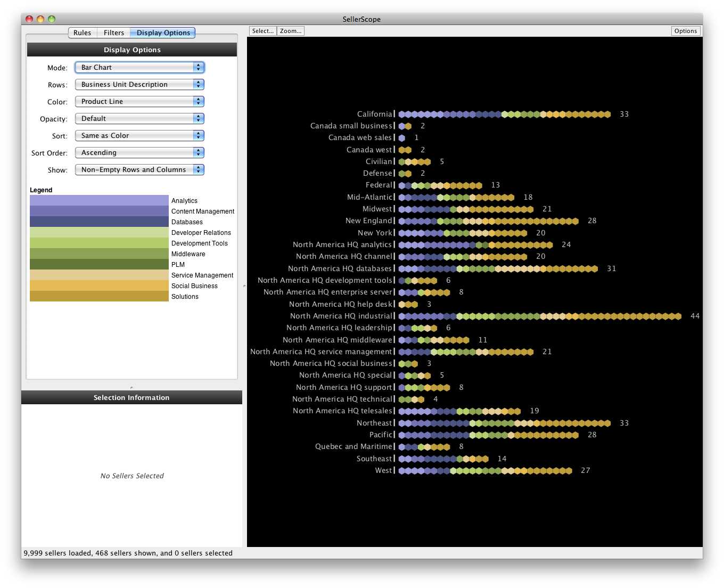
Task: Click the Service Management legend swatch
Action: click(x=99, y=275)
